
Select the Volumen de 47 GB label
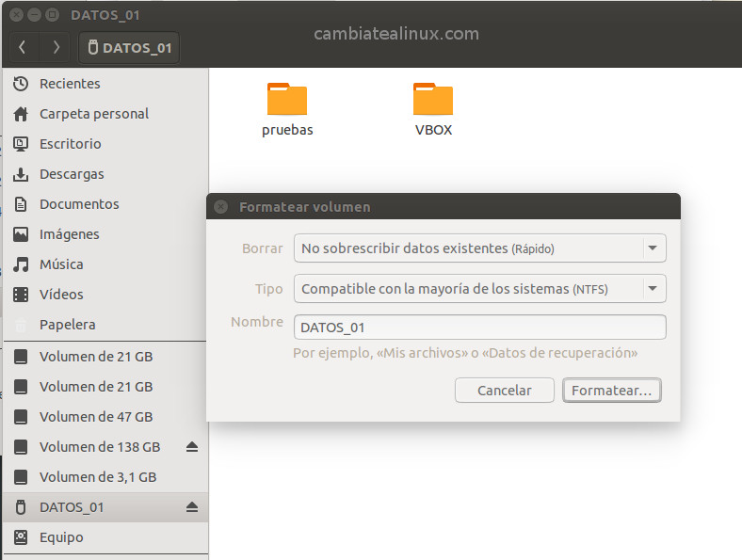pyautogui.click(x=96, y=417)
